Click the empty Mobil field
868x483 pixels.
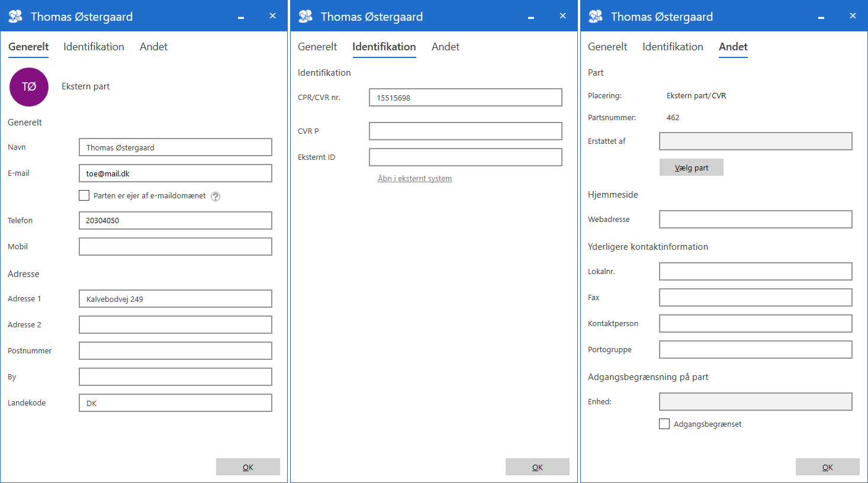(x=175, y=246)
